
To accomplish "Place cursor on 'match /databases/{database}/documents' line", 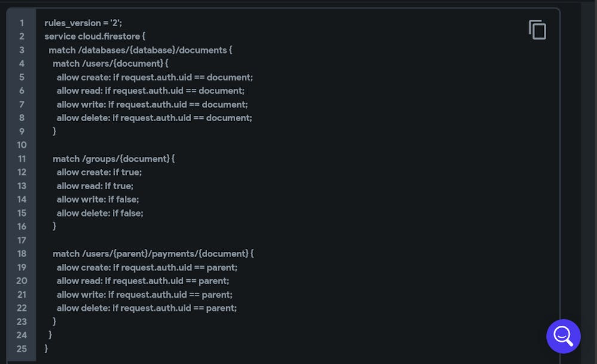I will point(140,50).
